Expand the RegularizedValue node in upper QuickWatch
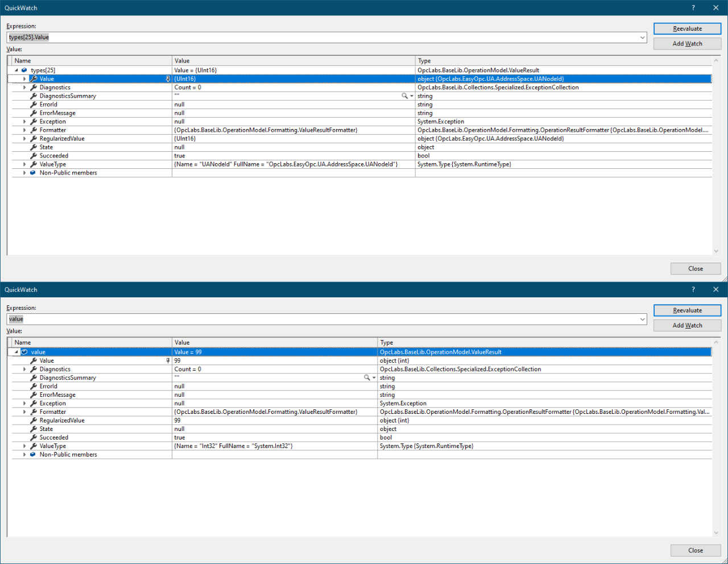Image resolution: width=728 pixels, height=564 pixels. coord(24,139)
